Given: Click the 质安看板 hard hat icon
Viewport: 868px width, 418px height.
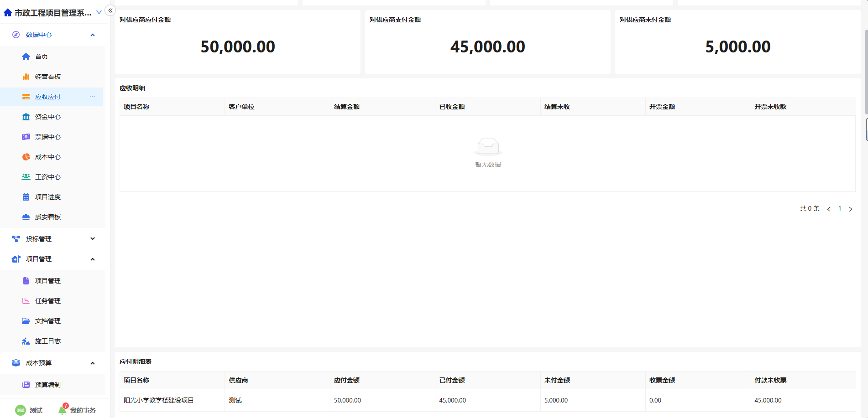Looking at the screenshot, I should (x=26, y=217).
